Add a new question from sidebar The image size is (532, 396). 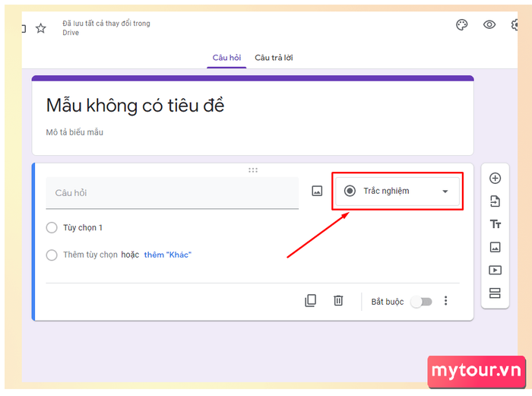(495, 178)
